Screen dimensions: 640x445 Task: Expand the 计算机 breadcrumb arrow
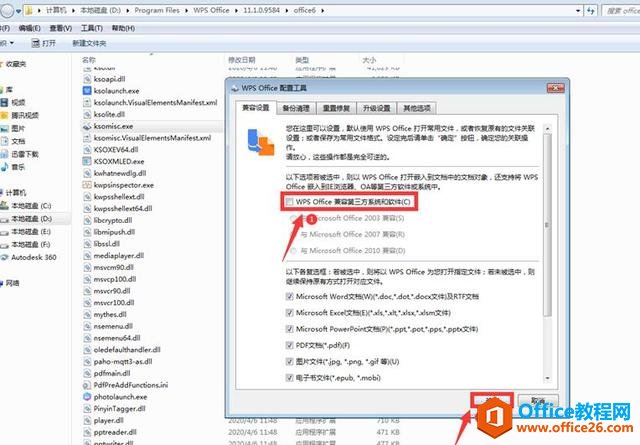click(73, 11)
